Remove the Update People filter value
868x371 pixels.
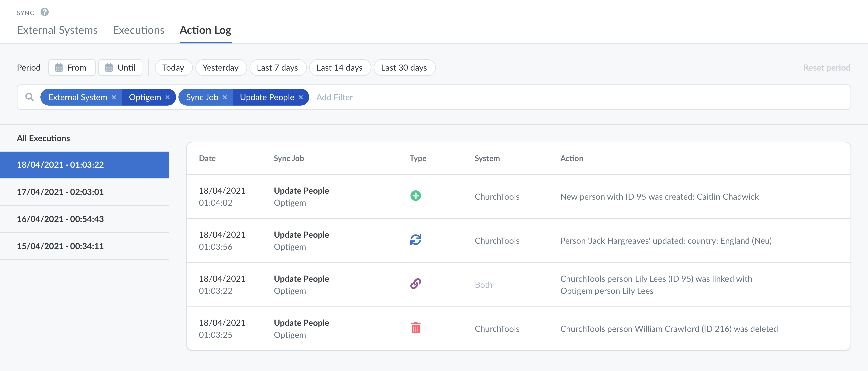tap(301, 97)
